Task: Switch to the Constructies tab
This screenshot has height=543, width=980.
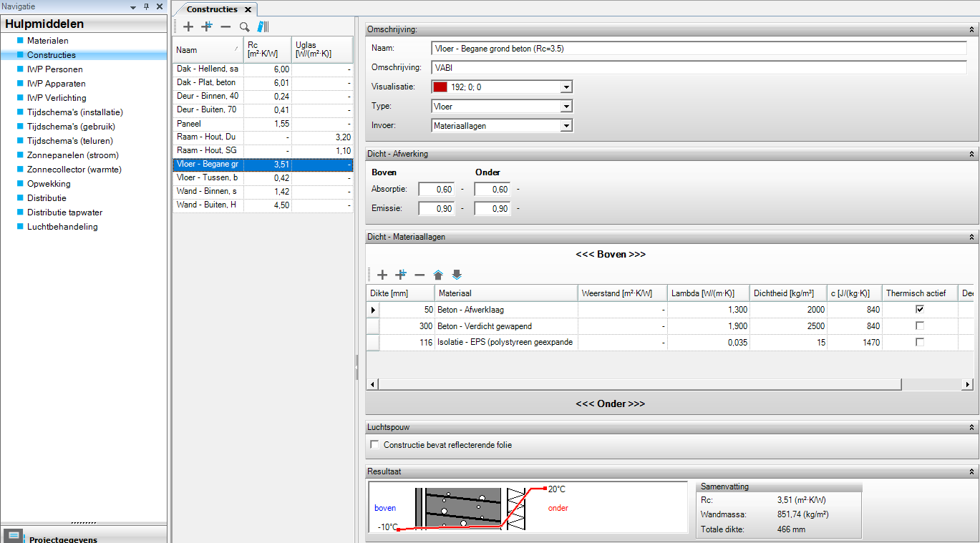Action: point(212,9)
